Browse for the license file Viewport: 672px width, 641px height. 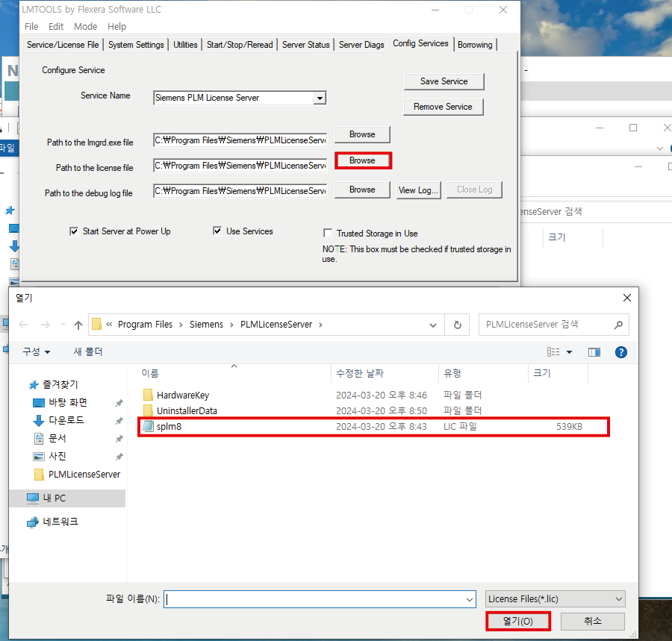(362, 160)
